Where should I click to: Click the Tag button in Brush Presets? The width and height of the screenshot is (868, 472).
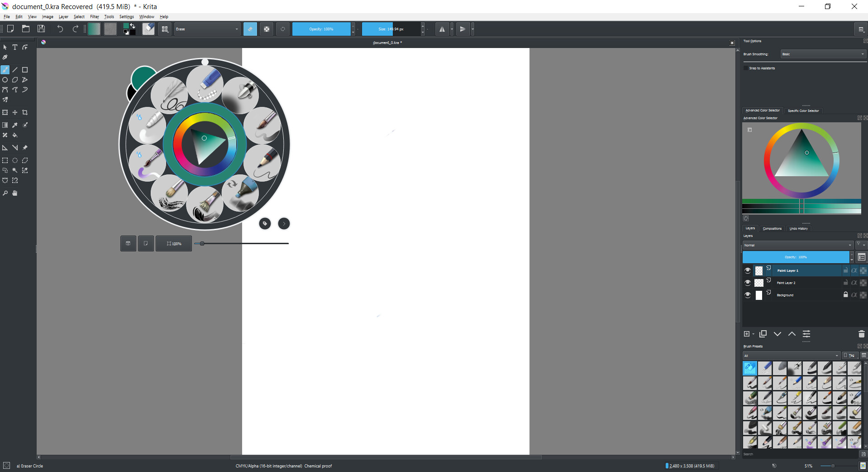tap(849, 356)
